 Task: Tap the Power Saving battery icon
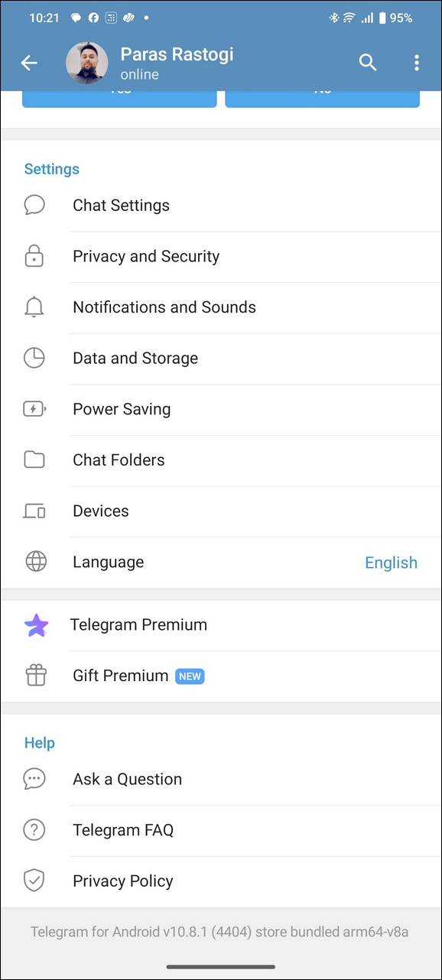tap(34, 409)
